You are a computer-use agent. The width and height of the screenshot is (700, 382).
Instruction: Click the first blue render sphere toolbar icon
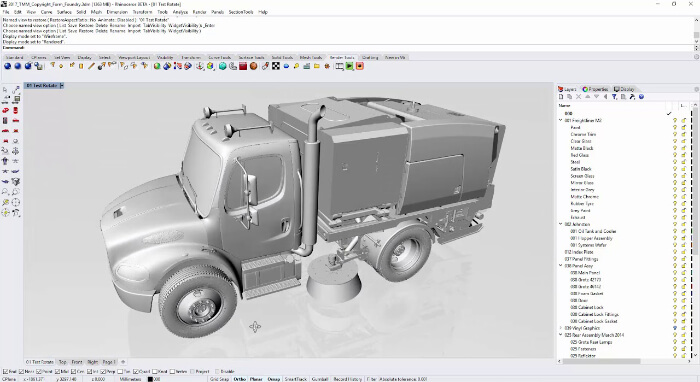7,66
